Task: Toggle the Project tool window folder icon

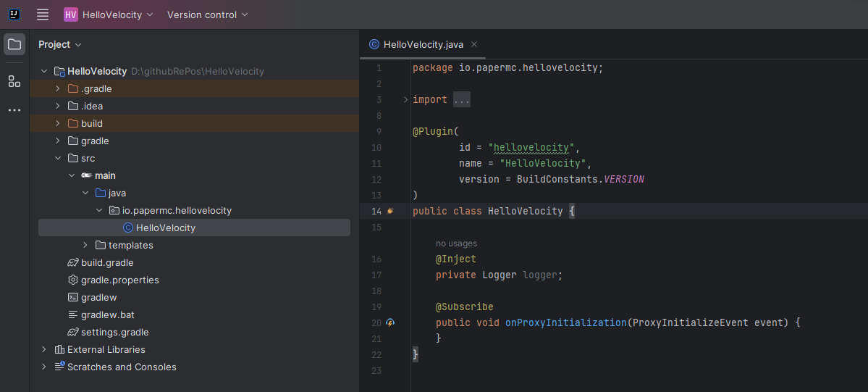Action: coord(14,44)
